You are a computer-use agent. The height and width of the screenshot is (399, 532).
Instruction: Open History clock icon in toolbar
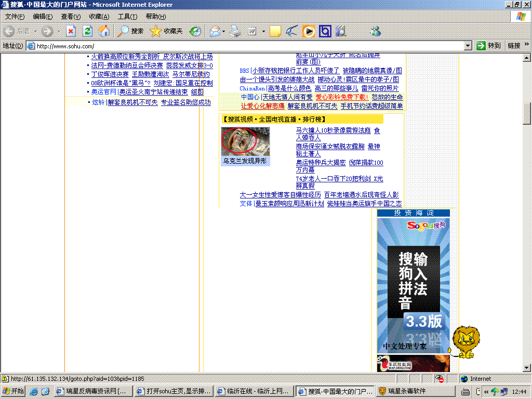click(195, 31)
